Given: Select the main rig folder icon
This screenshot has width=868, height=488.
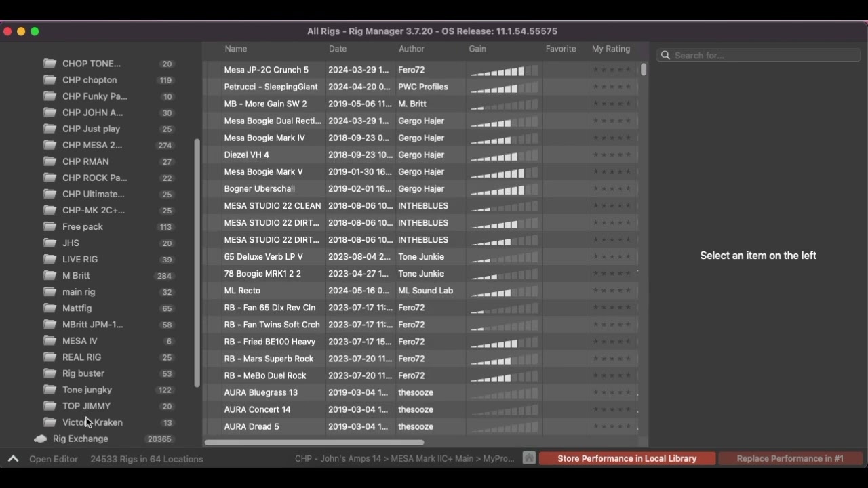Looking at the screenshot, I should tap(50, 291).
